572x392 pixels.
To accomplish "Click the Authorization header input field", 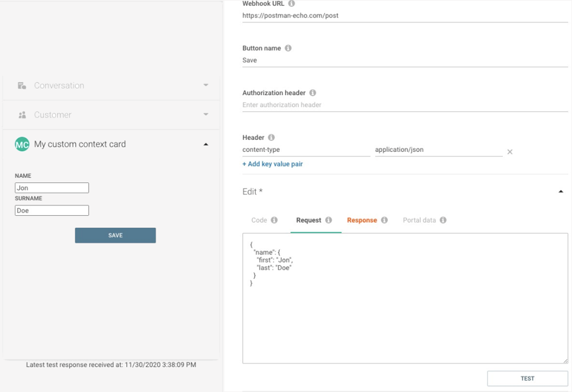I will pos(405,105).
